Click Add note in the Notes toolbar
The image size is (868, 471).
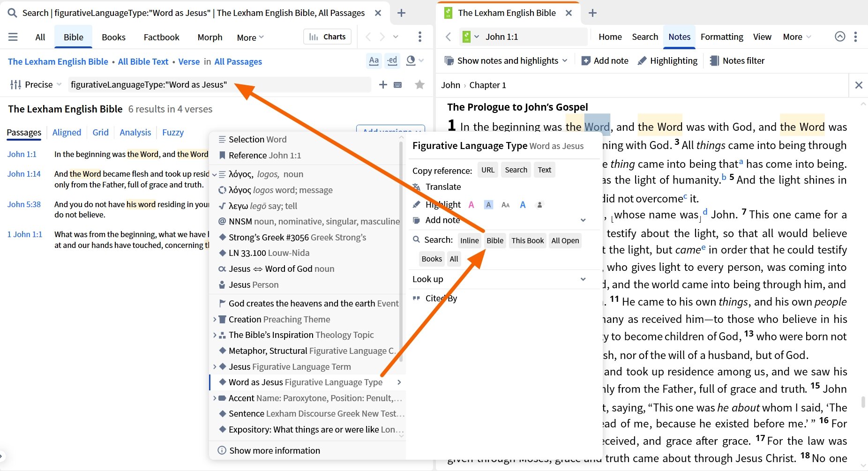point(605,60)
